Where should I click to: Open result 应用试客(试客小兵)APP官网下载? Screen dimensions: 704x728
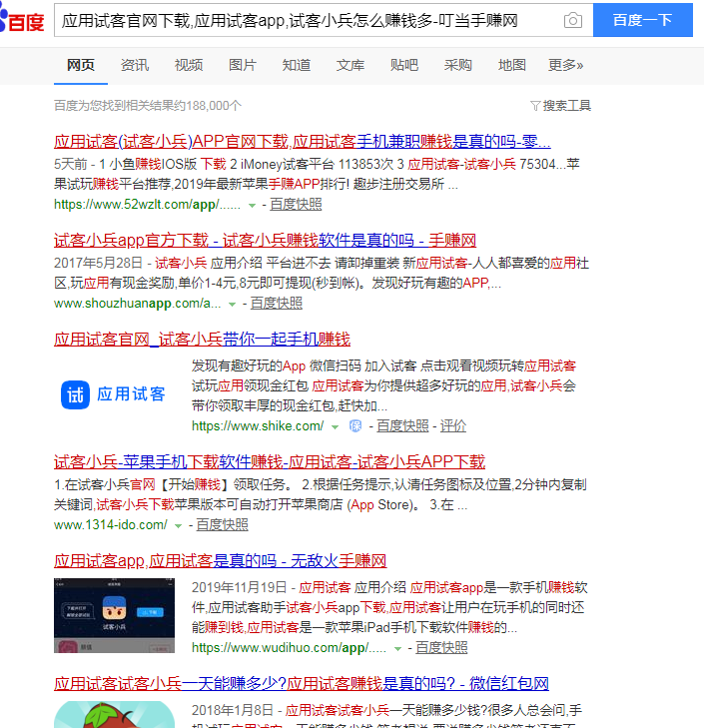(303, 141)
